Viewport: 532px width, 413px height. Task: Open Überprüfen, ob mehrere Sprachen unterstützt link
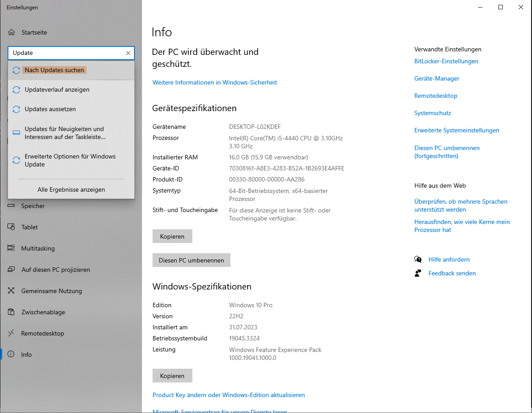click(x=461, y=205)
